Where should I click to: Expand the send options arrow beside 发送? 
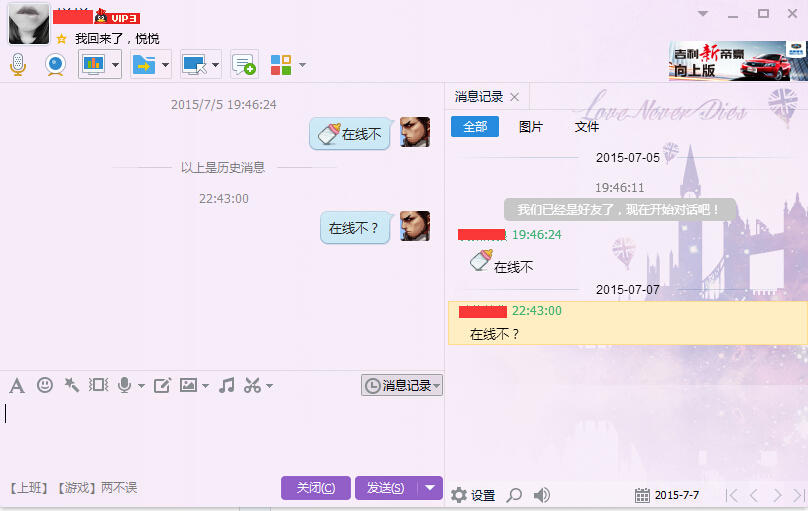point(430,487)
